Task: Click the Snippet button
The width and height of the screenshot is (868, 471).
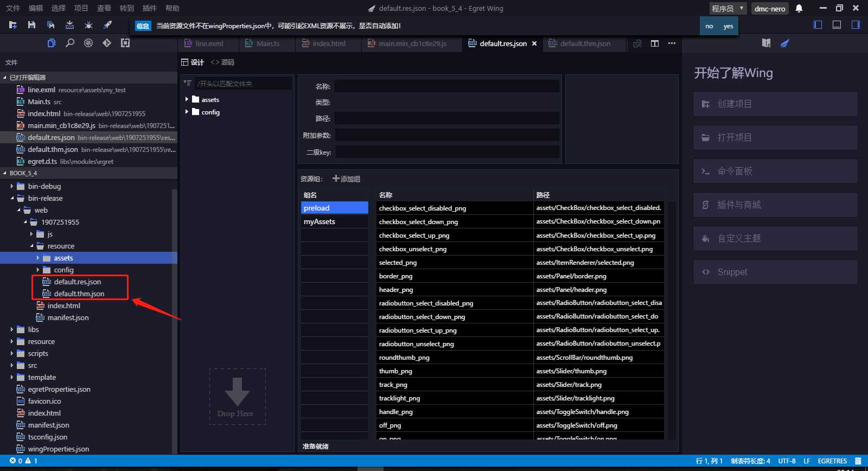Action: (x=775, y=272)
